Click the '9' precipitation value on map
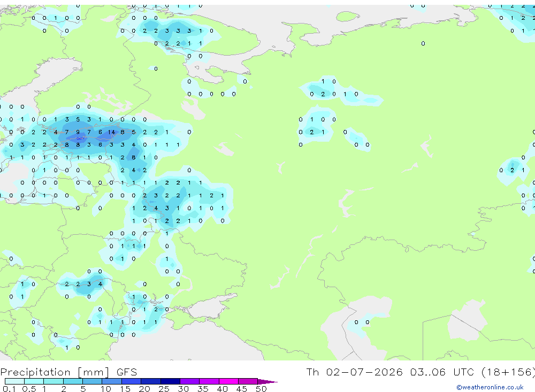535x392 pixels. [x=78, y=132]
